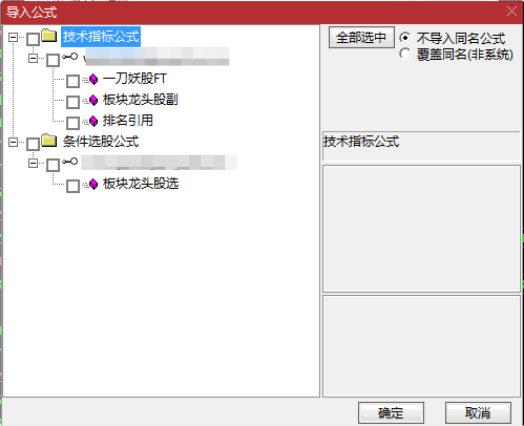
Task: Click the 条件选股公式 yellow folder icon
Action: coord(49,140)
